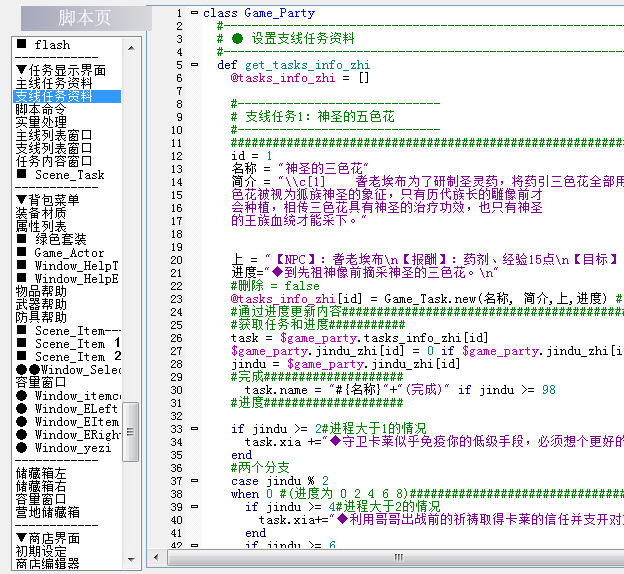Collapse the case jindu fold at line 37

coord(194,481)
